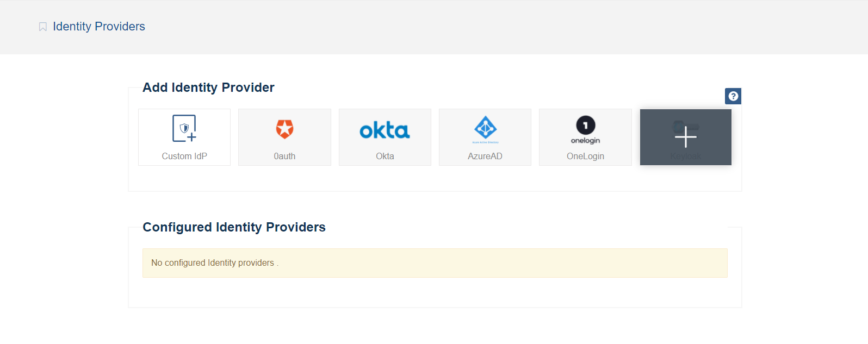Screen dimensions: 868x344
Task: Click the lowercase onelogin wordmark
Action: click(585, 141)
